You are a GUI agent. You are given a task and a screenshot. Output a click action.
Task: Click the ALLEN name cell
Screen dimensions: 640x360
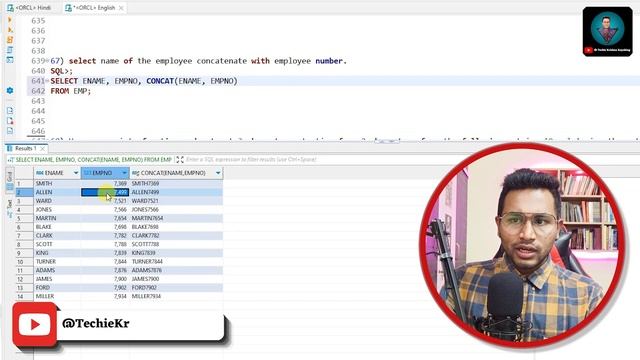coord(57,192)
